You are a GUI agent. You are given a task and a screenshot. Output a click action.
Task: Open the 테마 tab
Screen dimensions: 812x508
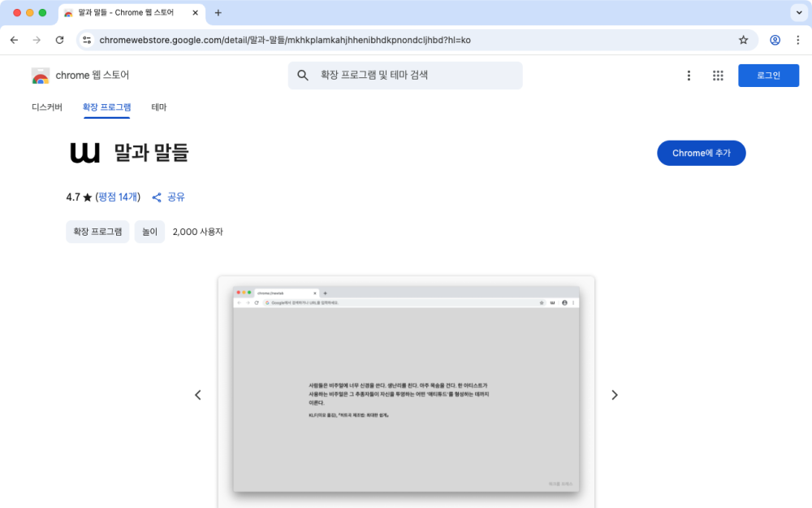pyautogui.click(x=159, y=107)
